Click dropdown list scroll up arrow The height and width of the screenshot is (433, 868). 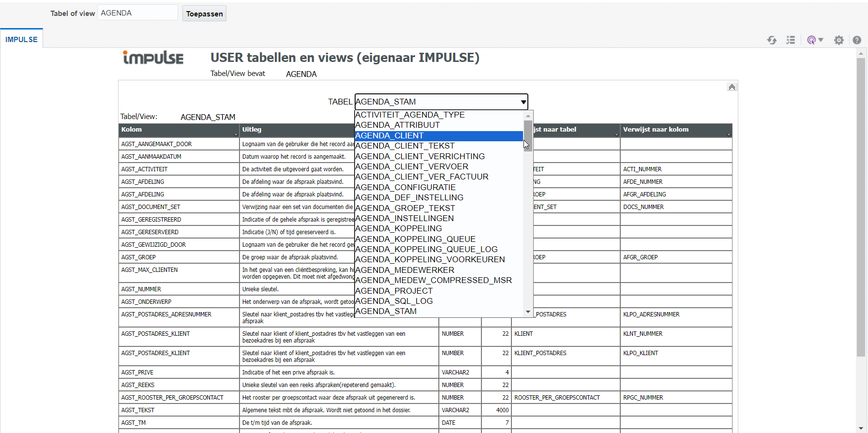coord(528,115)
